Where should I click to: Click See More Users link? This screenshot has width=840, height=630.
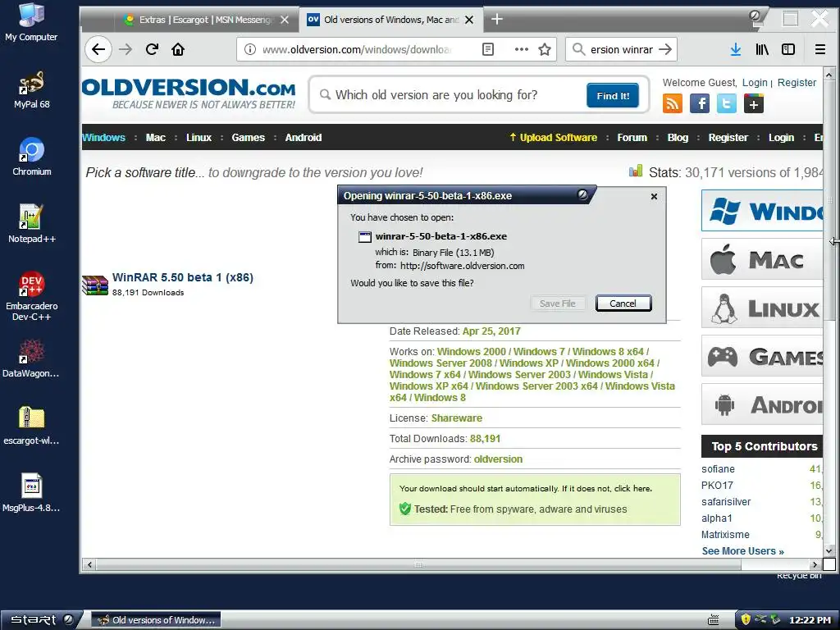(743, 550)
